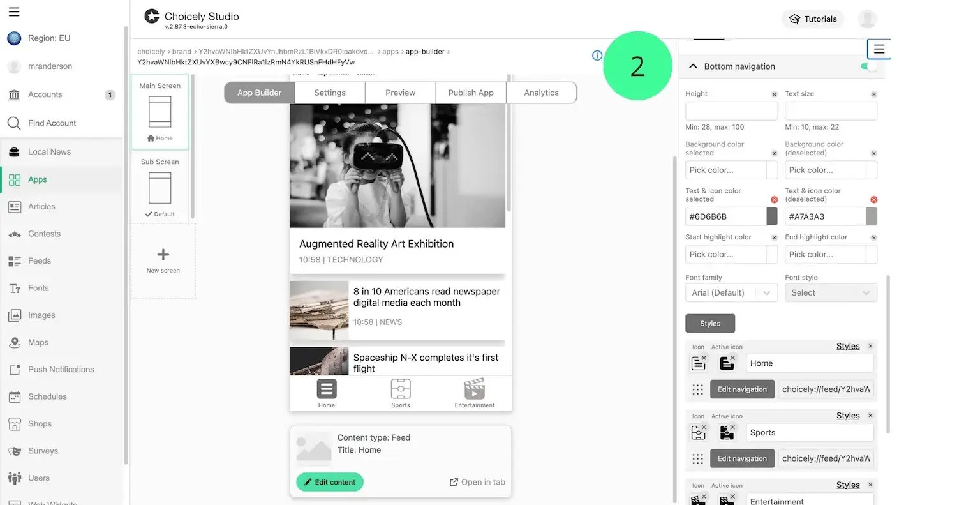Image resolution: width=980 pixels, height=505 pixels.
Task: Switch to Preview tab
Action: coord(401,93)
